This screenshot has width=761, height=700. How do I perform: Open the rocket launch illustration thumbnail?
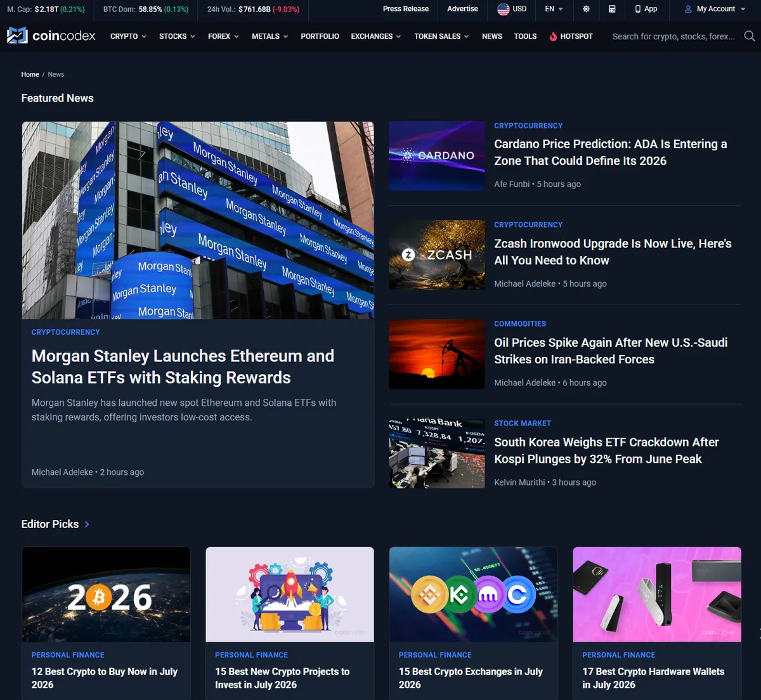(290, 595)
